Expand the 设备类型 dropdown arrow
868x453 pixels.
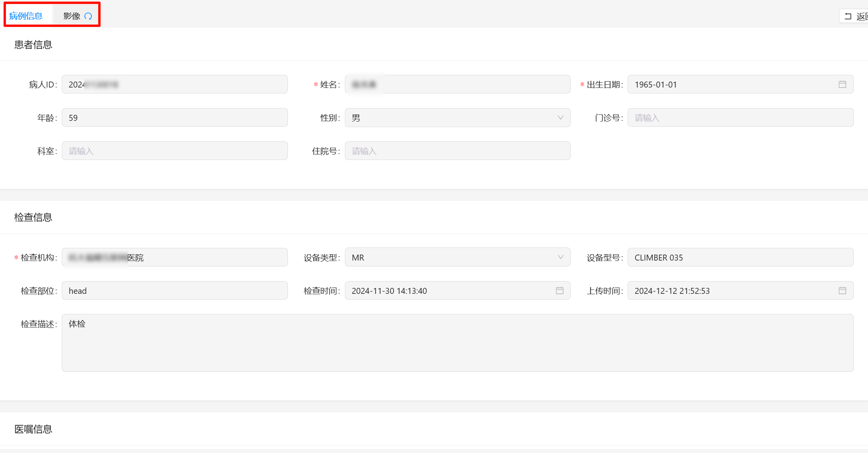click(560, 257)
